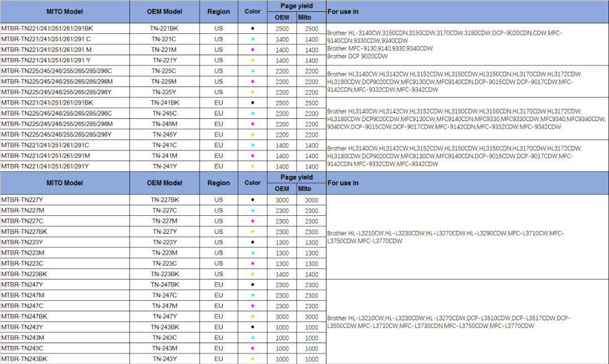Click the TN-221Y OEM model cell
The height and width of the screenshot is (364, 609).
pos(164,60)
